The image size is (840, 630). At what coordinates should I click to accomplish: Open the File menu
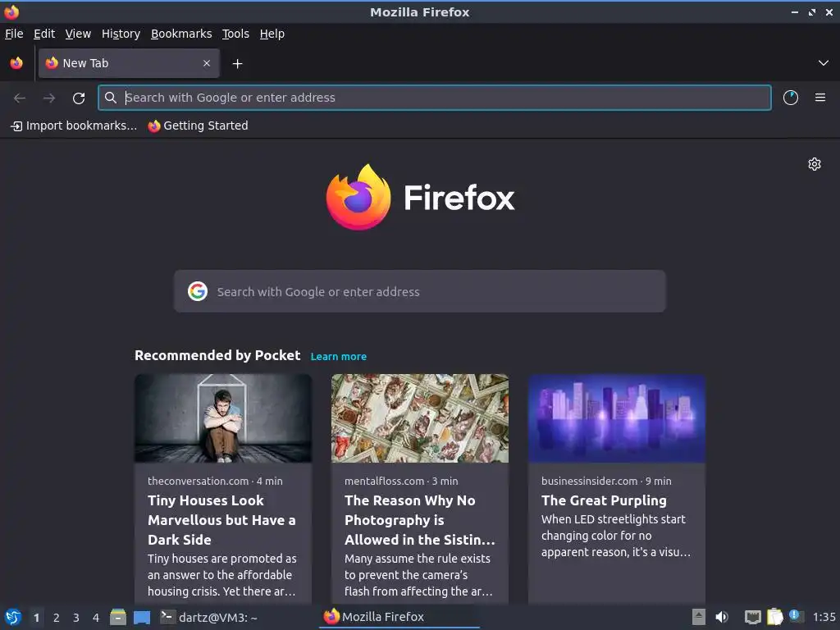click(x=14, y=34)
